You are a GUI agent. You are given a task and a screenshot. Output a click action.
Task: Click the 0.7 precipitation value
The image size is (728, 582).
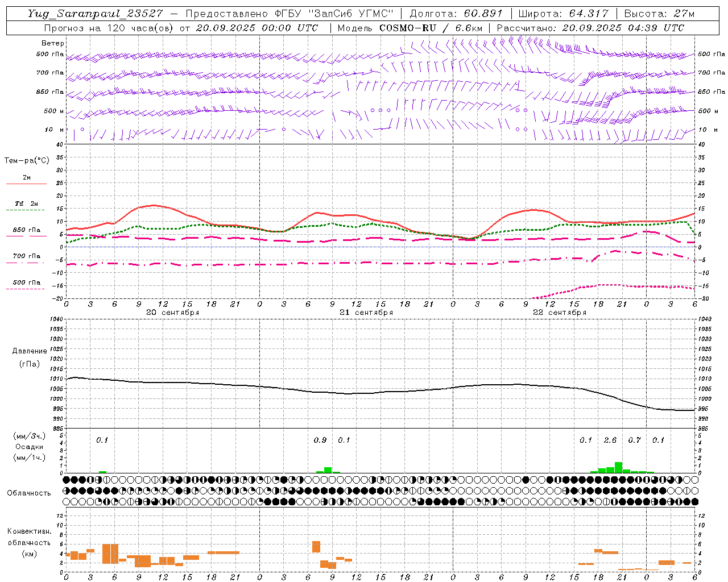pos(634,440)
